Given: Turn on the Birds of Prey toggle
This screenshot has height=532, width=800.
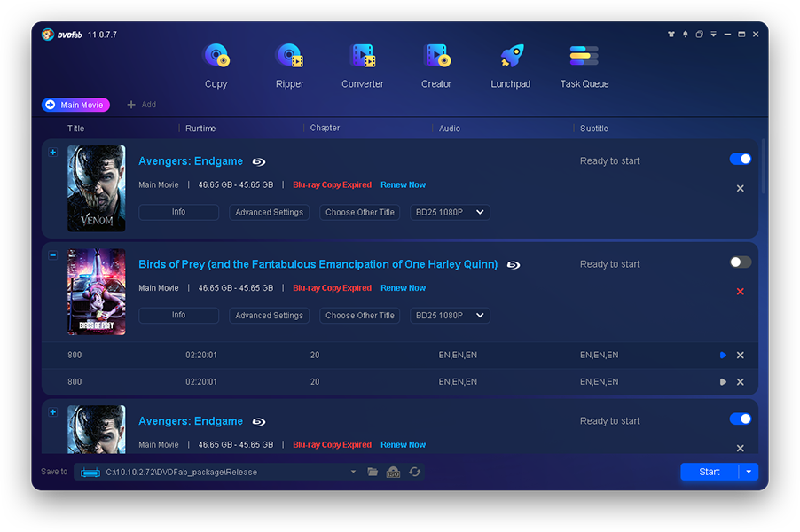Looking at the screenshot, I should click(740, 262).
